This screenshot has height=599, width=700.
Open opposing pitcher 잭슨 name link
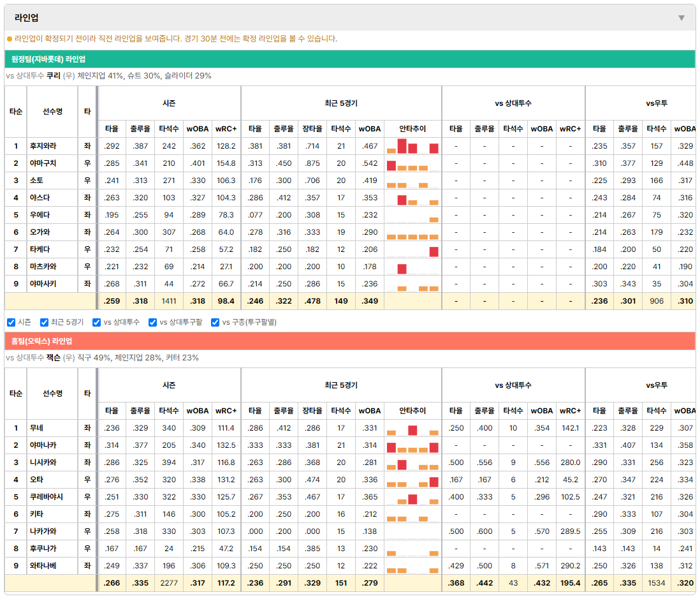point(53,358)
